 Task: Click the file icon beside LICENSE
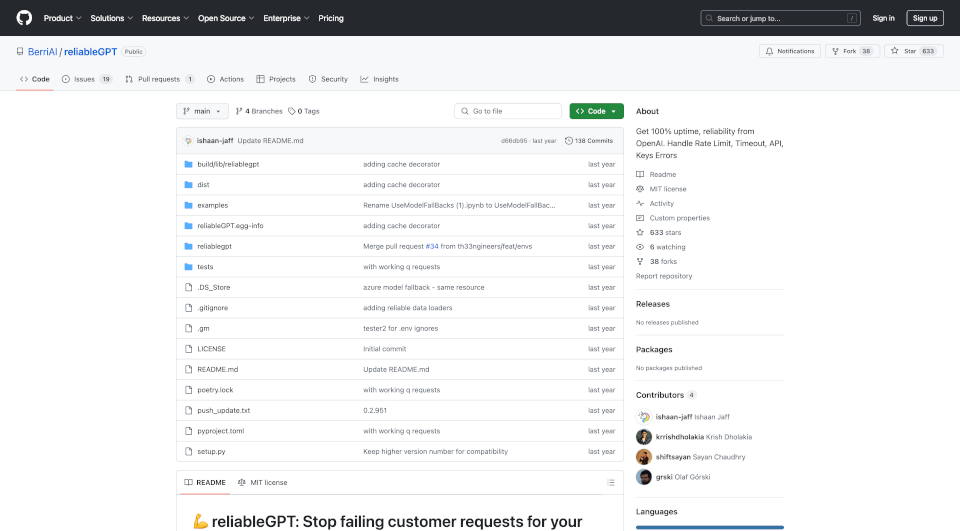coord(189,348)
